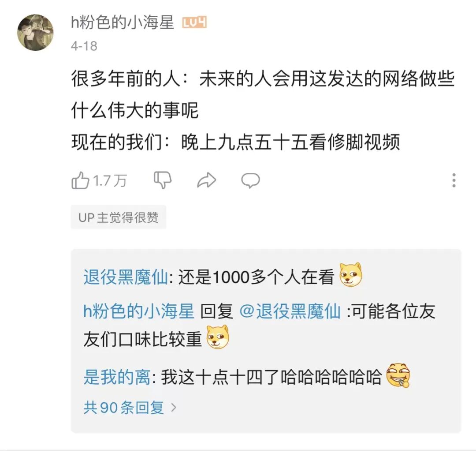Open reply via speech bubble icon
This screenshot has width=476, height=453.
point(250,180)
